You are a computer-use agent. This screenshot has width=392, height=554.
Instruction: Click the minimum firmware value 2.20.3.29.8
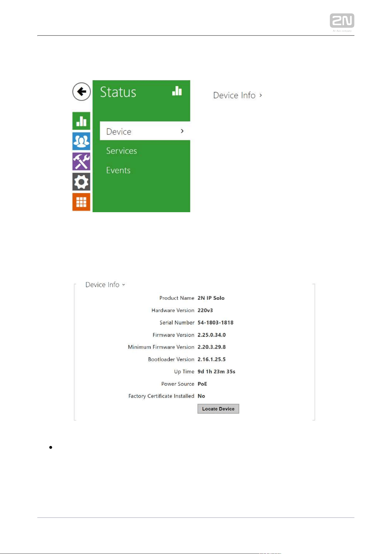point(211,347)
